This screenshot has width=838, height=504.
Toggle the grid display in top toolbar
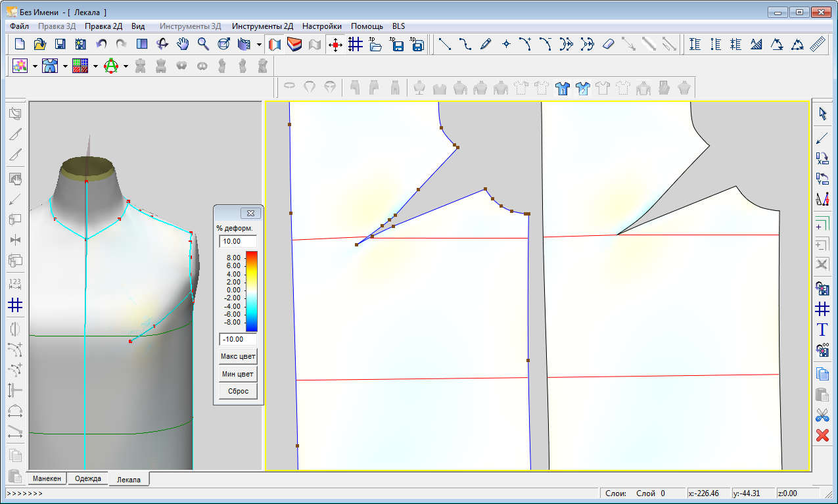(x=356, y=44)
